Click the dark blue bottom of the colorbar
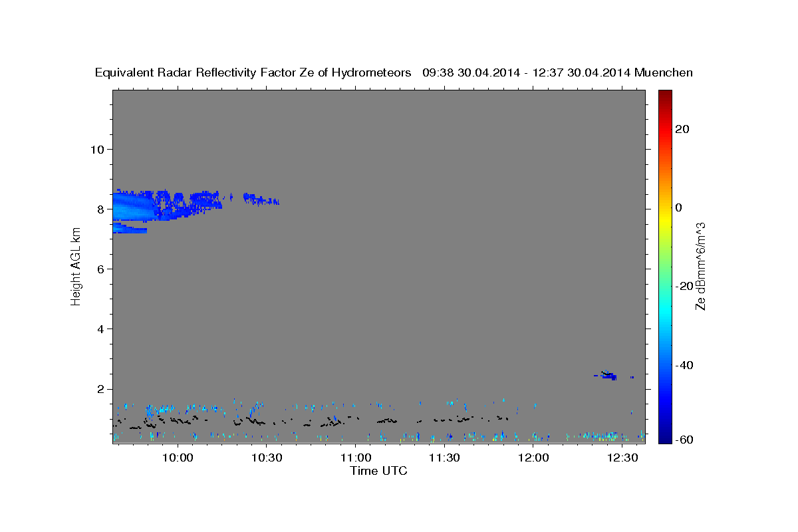 (664, 438)
